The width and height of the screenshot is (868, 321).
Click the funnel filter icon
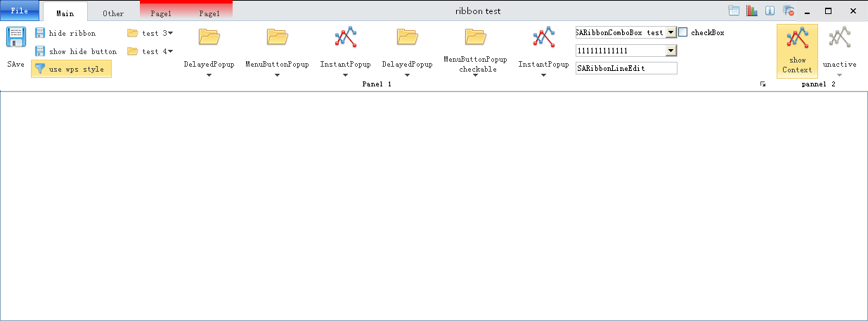[x=40, y=69]
